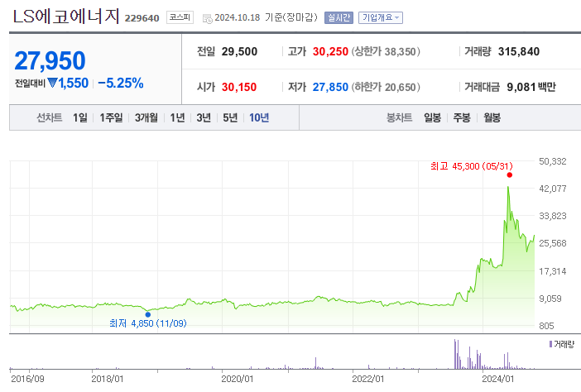Click the 2018/01 x-axis label
The image size is (581, 392).
(x=107, y=379)
